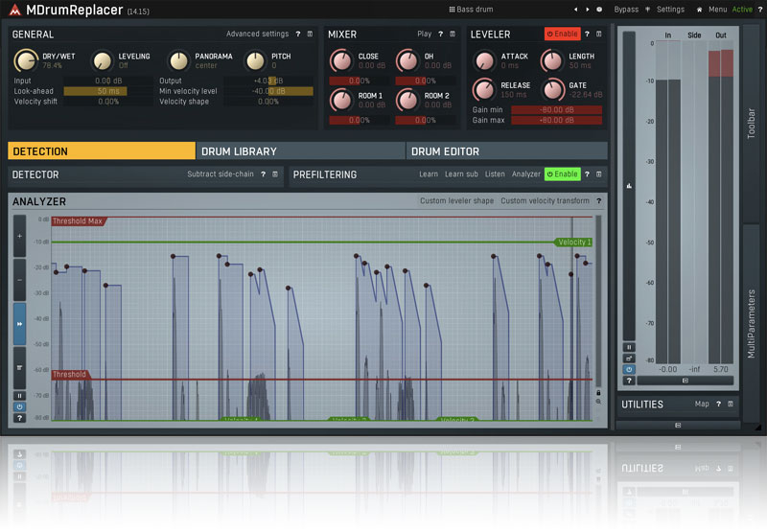Expand the Menu dropdown in title bar
Screen dimensions: 767x532
717,10
